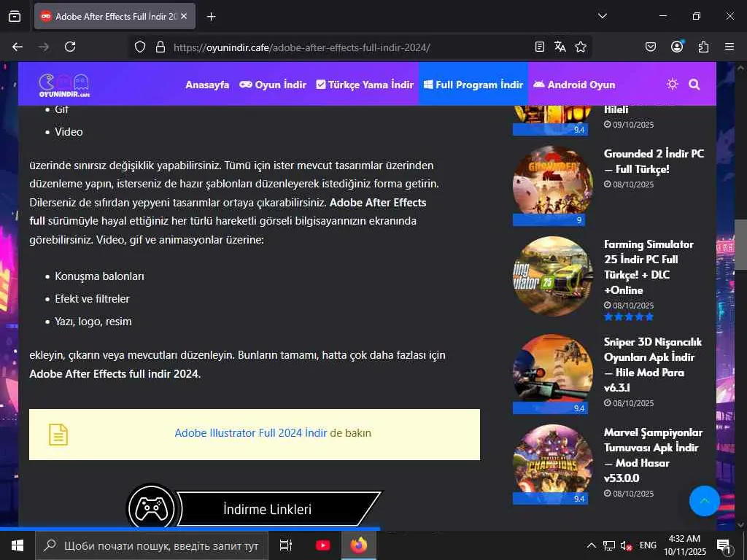This screenshot has width=747, height=560.
Task: Click the Oyunindir.cafe site logo
Action: click(x=64, y=85)
